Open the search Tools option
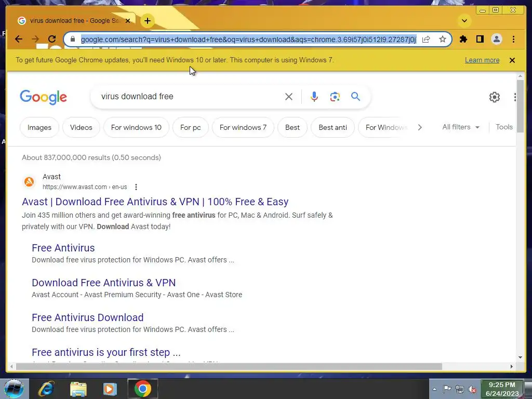This screenshot has width=532, height=399. pyautogui.click(x=504, y=127)
